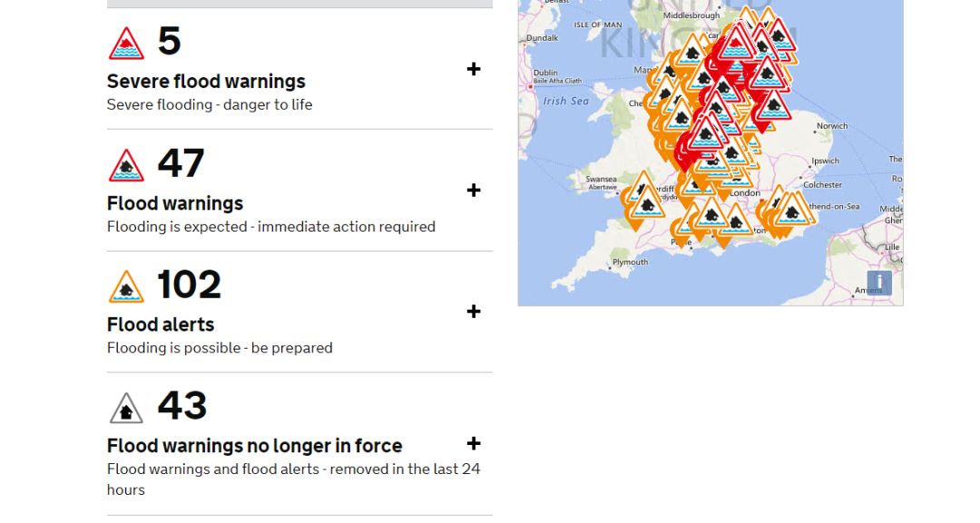Screen dimensions: 980x523
Task: Click the Plymouth label on the map
Action: point(630,262)
